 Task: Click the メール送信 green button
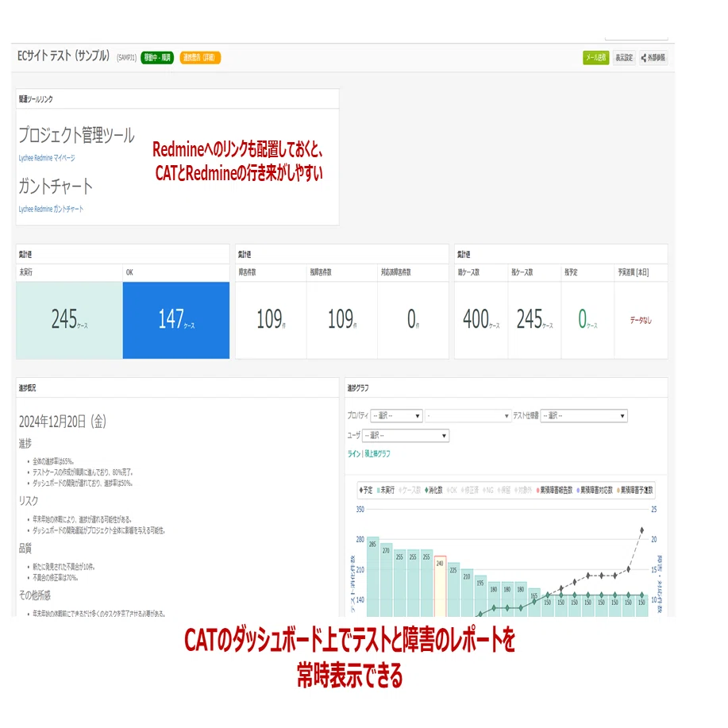pyautogui.click(x=595, y=58)
